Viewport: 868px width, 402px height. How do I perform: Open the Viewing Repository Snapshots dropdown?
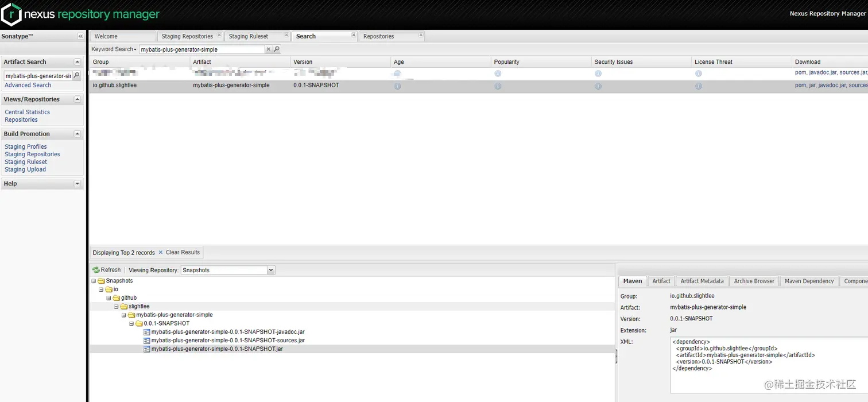(271, 270)
